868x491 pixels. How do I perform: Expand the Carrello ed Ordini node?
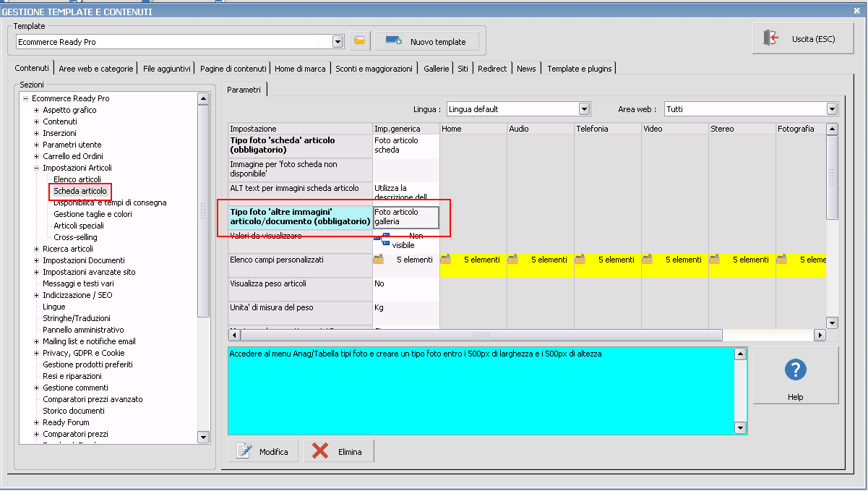[36, 156]
